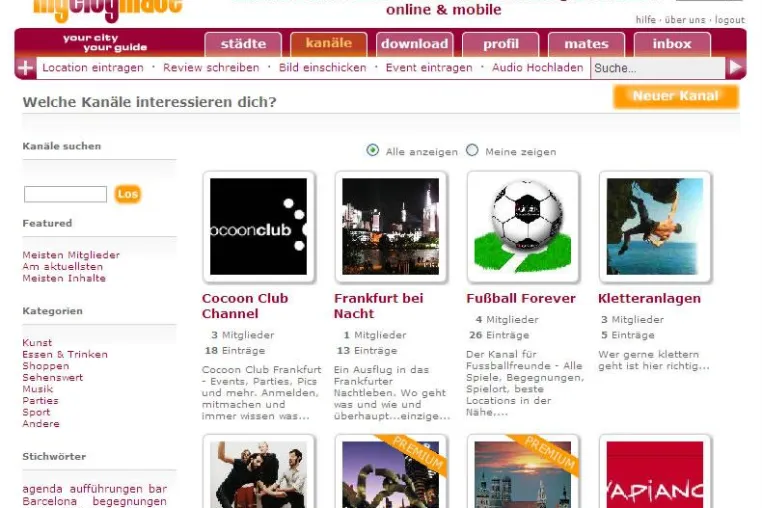Open Kletteranlagen title link

pos(650,298)
